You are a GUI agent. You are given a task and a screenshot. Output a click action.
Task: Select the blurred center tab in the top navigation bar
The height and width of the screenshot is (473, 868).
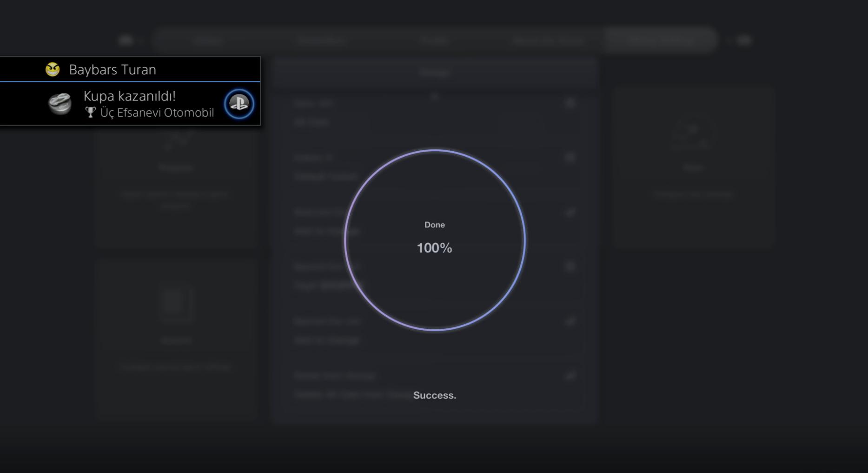434,40
